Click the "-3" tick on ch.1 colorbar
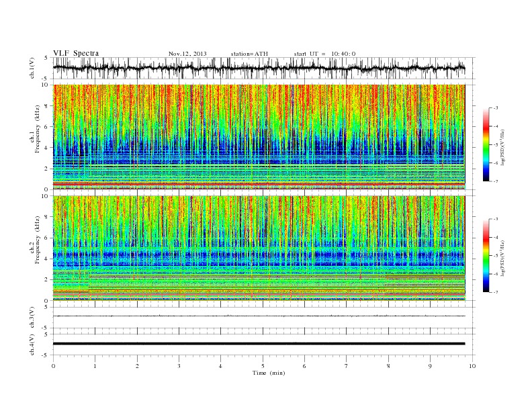 tap(495, 108)
